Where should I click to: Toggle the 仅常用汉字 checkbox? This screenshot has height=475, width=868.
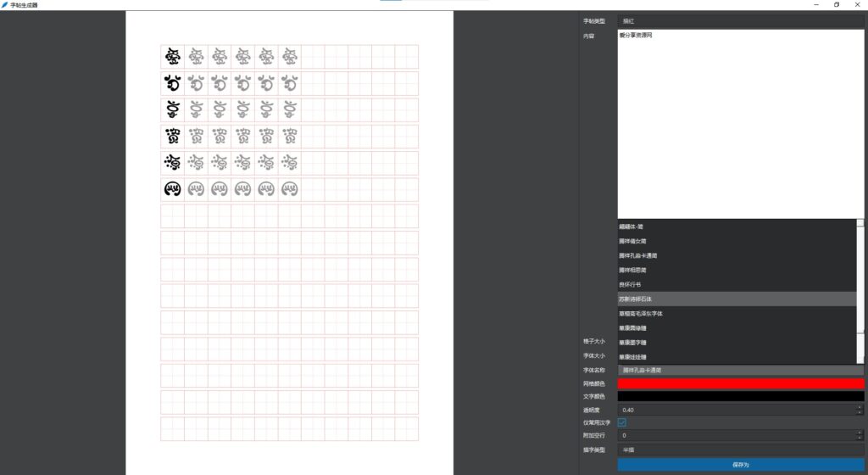pyautogui.click(x=622, y=422)
